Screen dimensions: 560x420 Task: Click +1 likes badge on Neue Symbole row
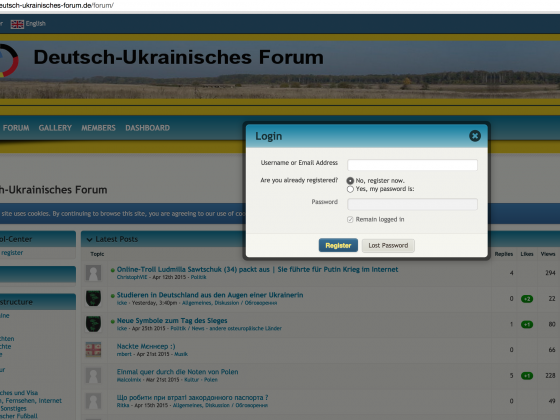pyautogui.click(x=527, y=325)
